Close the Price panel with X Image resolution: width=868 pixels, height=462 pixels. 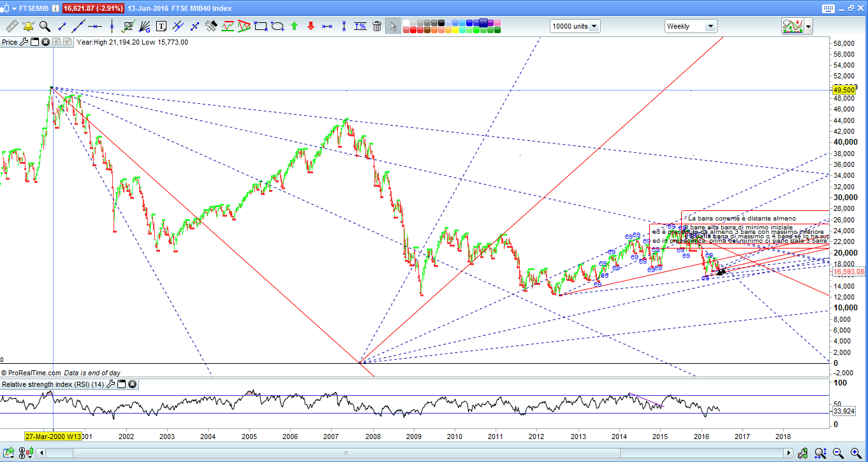[x=45, y=42]
